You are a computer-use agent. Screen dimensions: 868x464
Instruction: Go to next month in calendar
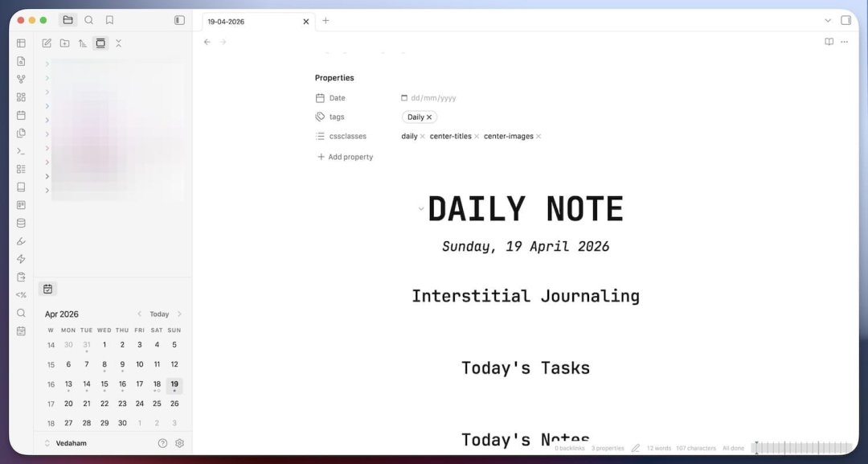pos(179,314)
